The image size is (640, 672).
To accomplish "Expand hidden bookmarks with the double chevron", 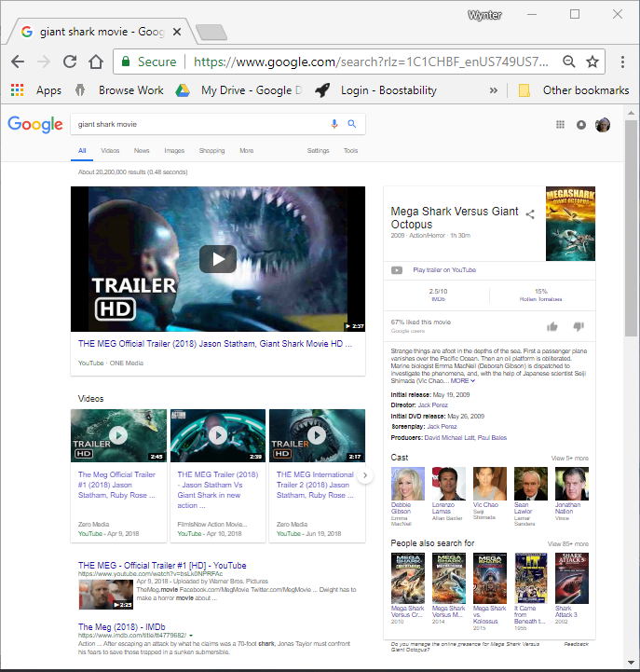I will [494, 90].
